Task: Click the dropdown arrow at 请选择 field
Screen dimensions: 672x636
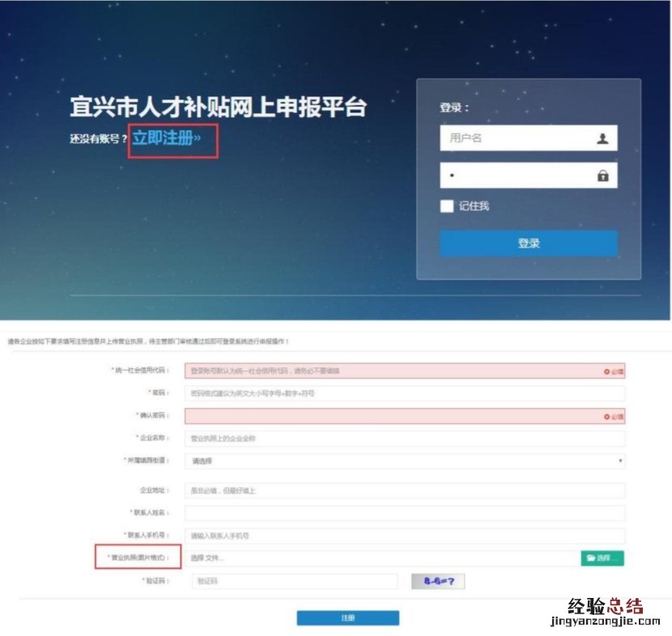Action: coord(620,461)
